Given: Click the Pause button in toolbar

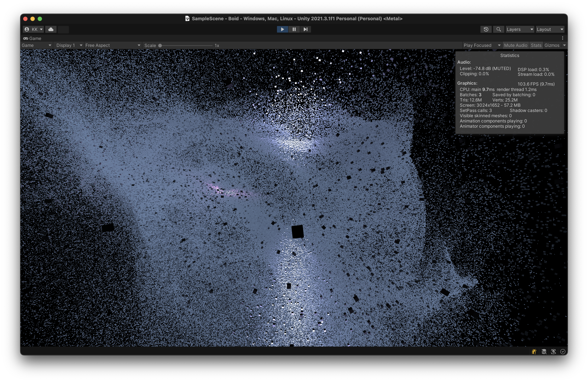Looking at the screenshot, I should (x=294, y=29).
